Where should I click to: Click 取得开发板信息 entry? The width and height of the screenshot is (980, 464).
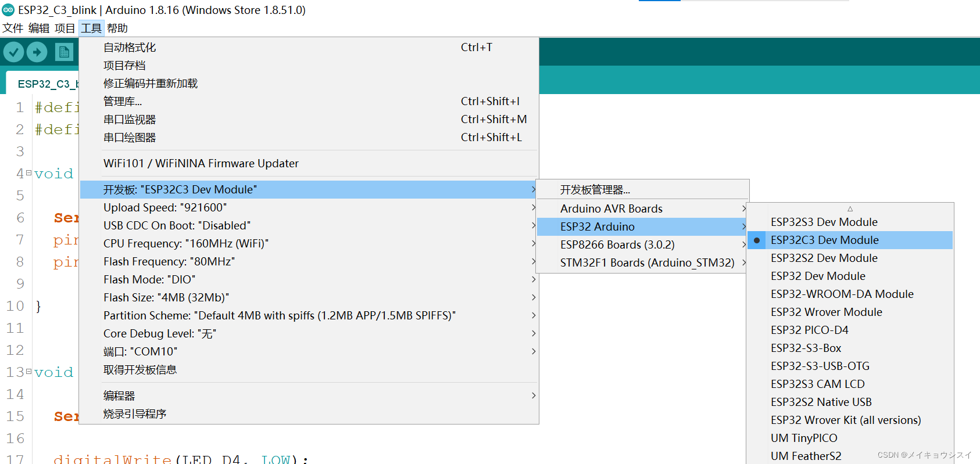[309, 369]
